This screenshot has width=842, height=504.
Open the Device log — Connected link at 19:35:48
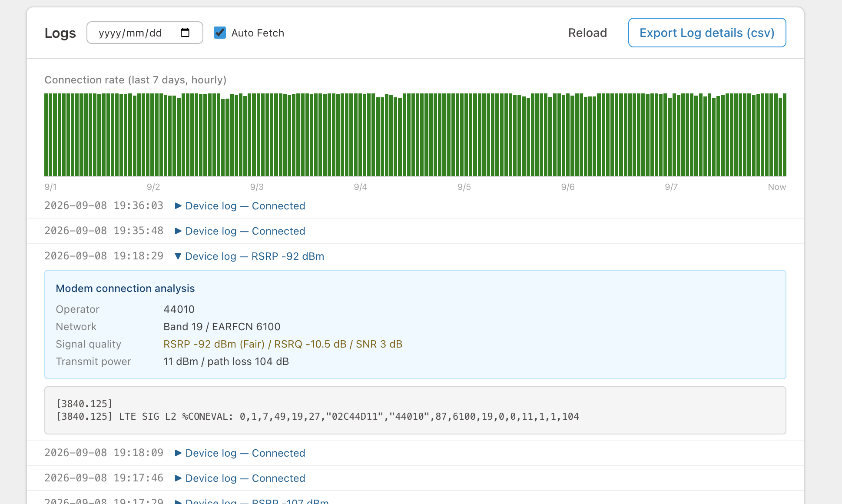point(245,231)
